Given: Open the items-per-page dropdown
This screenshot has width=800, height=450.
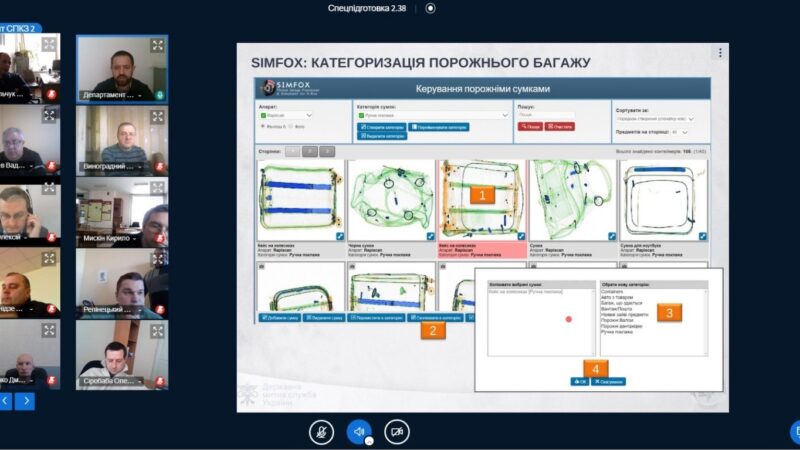Looking at the screenshot, I should 680,132.
